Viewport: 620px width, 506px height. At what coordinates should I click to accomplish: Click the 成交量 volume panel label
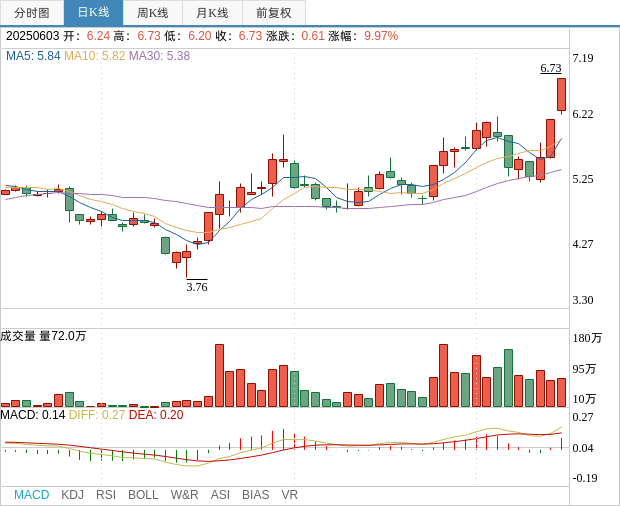click(19, 336)
